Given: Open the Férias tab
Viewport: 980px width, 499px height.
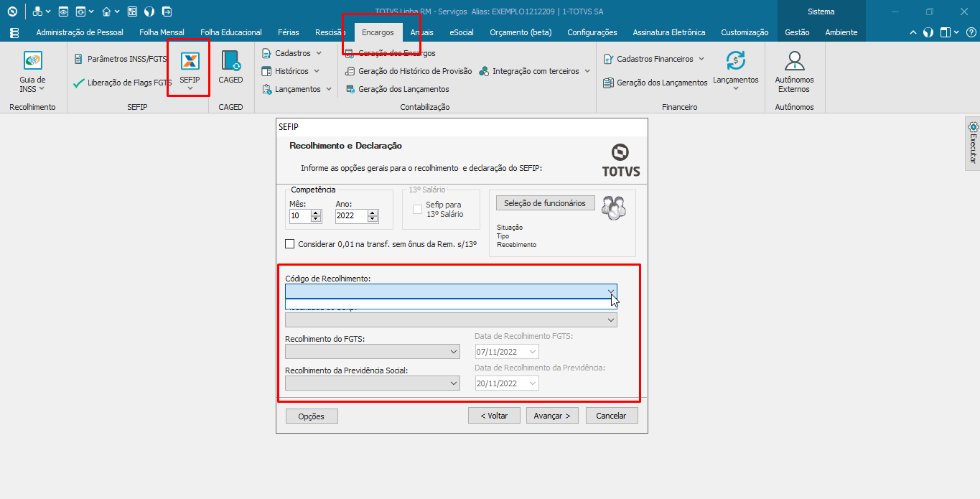Looking at the screenshot, I should [289, 32].
